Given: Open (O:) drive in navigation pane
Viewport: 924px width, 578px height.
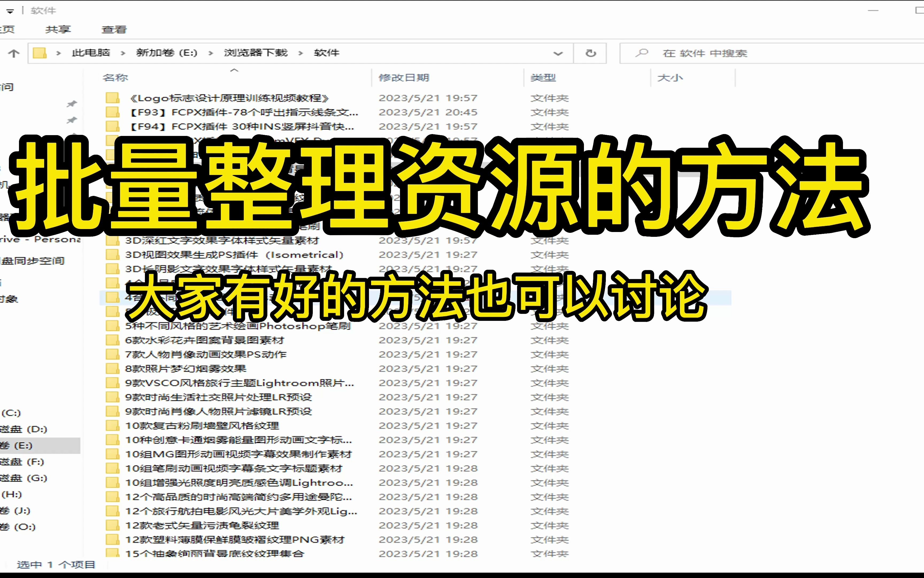Looking at the screenshot, I should pyautogui.click(x=18, y=527).
